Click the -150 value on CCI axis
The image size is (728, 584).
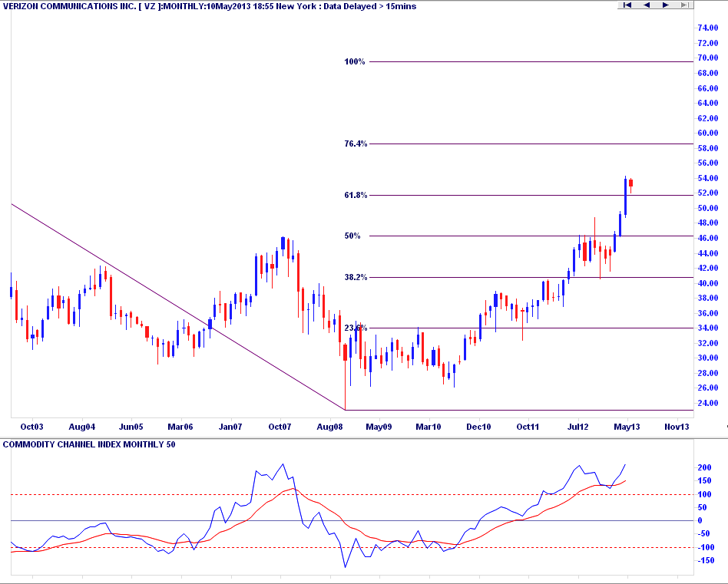706,561
